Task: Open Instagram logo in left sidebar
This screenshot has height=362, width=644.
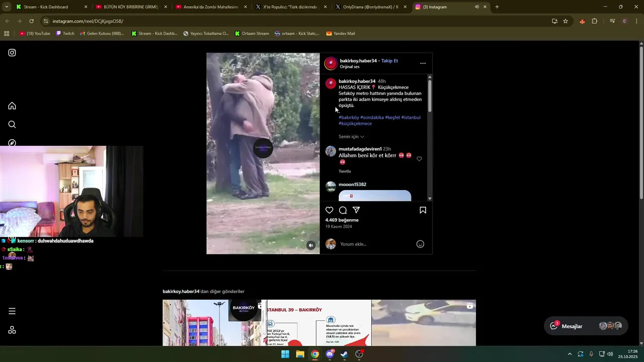Action: click(x=12, y=53)
